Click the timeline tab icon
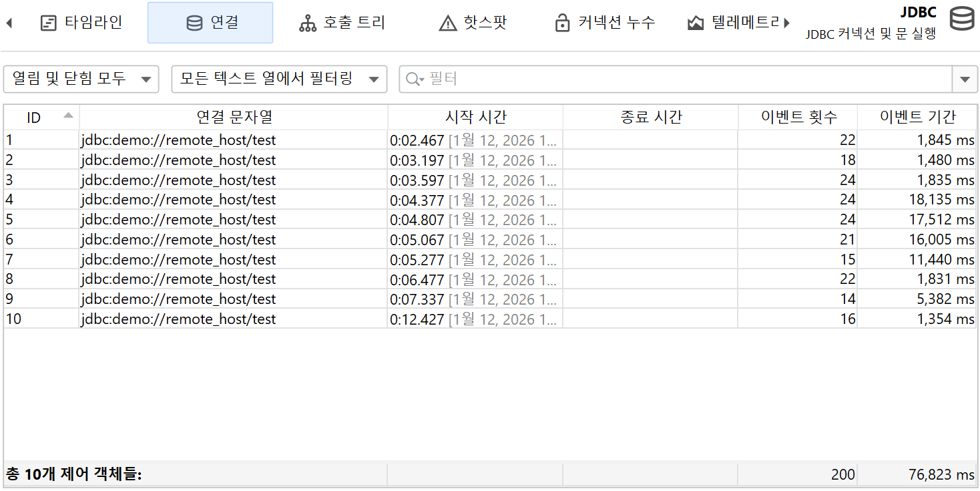Viewport: 980px width, 491px height. pyautogui.click(x=48, y=23)
